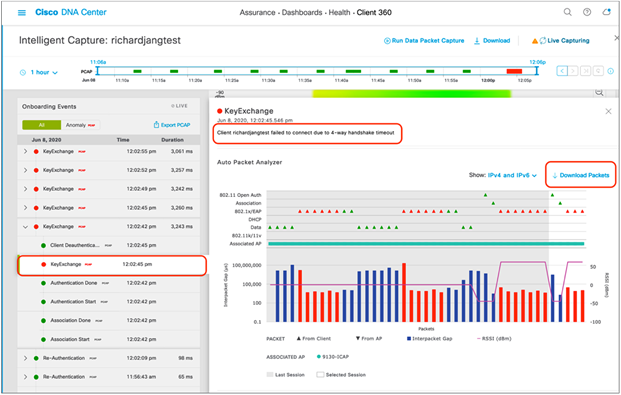Click the top Download link
Screen dimensions: 621x395
coord(492,40)
